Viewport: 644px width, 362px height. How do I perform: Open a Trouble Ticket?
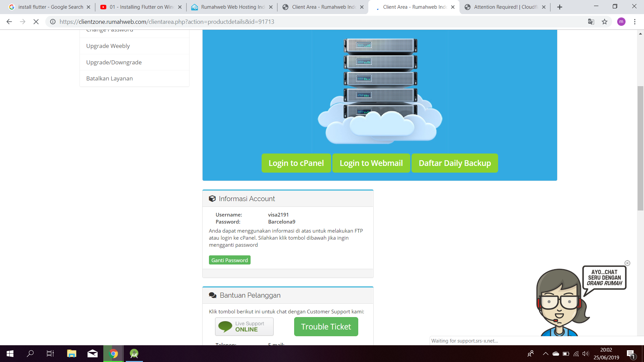pos(326,326)
